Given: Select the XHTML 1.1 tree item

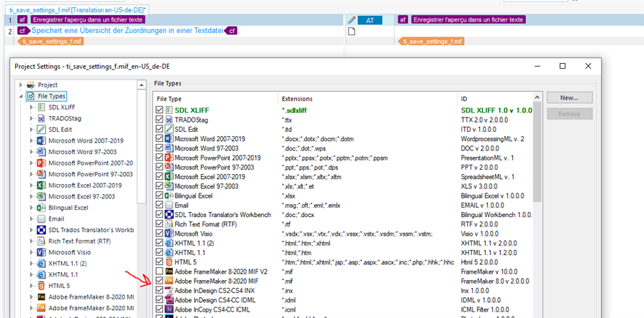Looking at the screenshot, I should [63, 274].
